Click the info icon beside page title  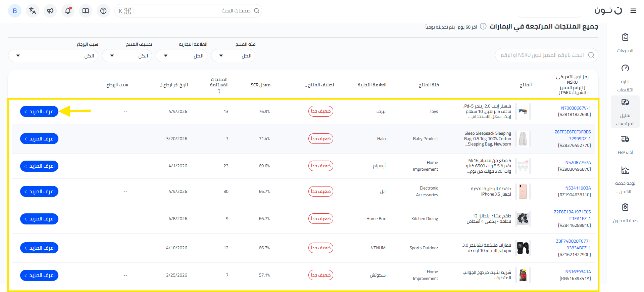[483, 27]
